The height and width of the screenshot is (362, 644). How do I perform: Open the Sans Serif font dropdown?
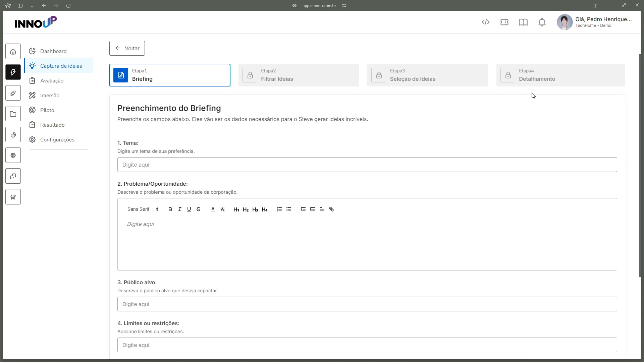143,209
